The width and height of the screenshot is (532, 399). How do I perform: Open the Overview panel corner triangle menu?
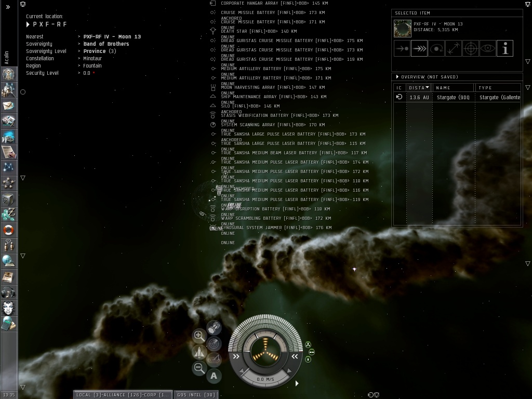pyautogui.click(x=528, y=87)
